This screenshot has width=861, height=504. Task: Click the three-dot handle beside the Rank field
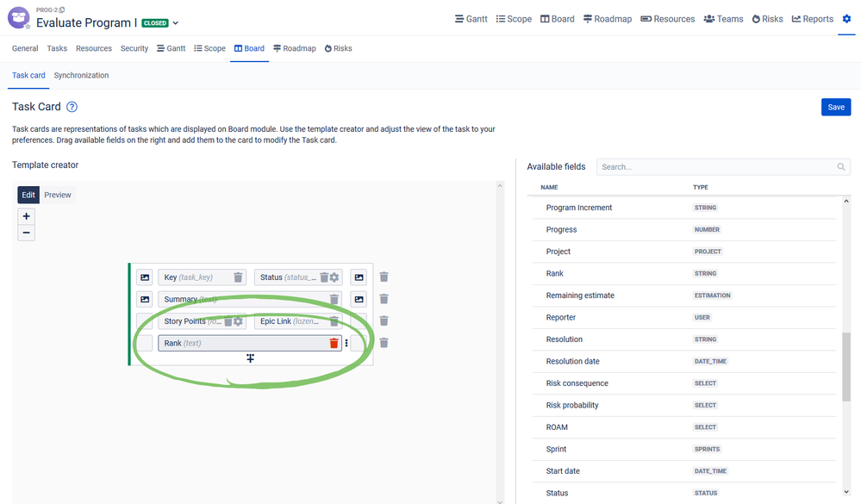pyautogui.click(x=346, y=343)
